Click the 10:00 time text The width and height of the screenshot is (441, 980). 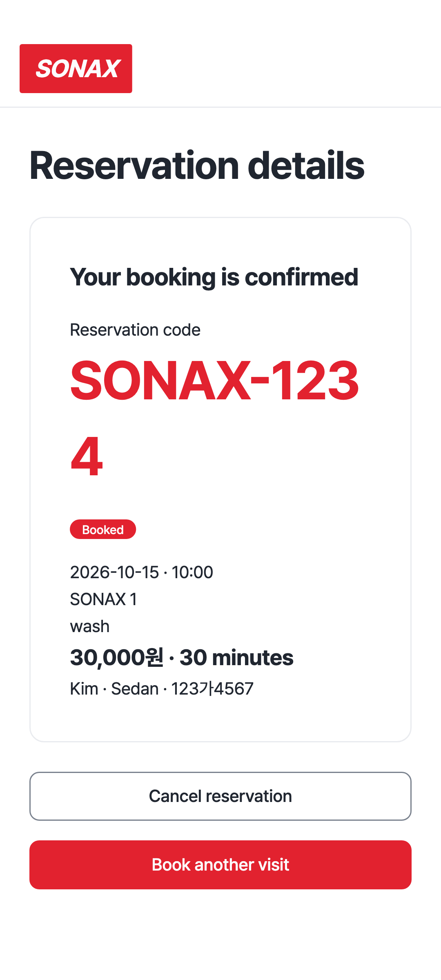click(x=192, y=572)
